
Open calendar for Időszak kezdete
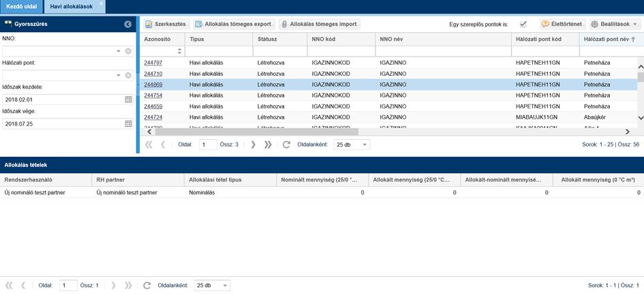click(x=128, y=100)
